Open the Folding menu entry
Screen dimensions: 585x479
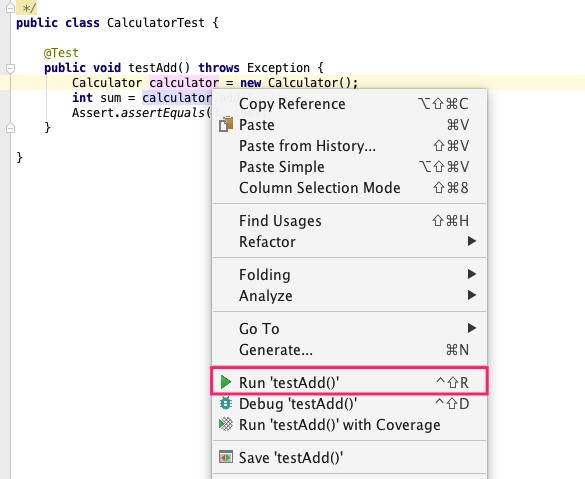click(349, 274)
